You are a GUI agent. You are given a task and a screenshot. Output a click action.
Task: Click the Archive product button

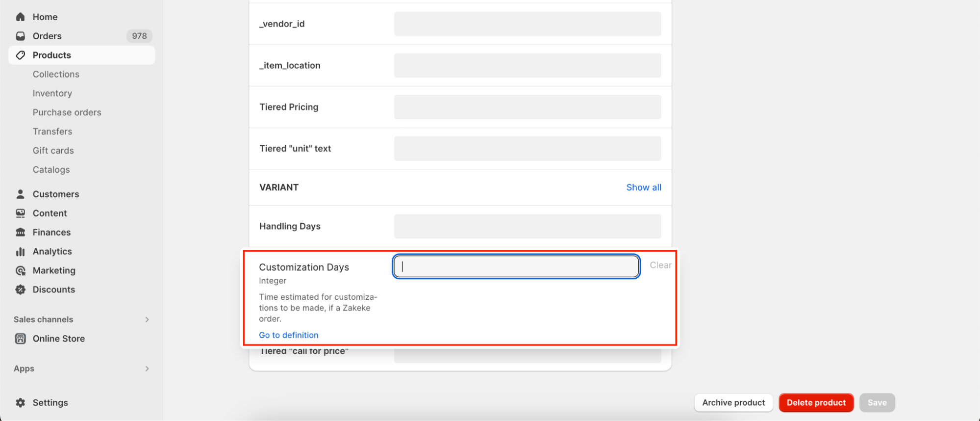point(733,402)
